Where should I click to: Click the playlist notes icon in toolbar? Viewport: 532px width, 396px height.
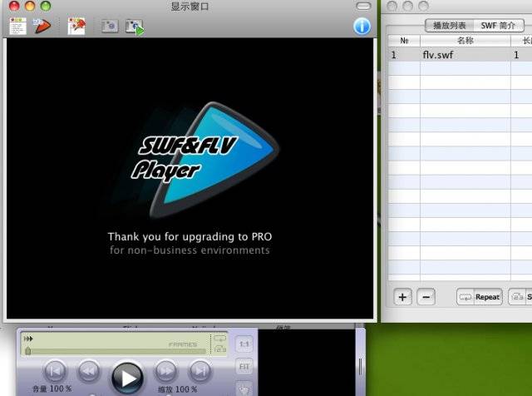tap(17, 26)
